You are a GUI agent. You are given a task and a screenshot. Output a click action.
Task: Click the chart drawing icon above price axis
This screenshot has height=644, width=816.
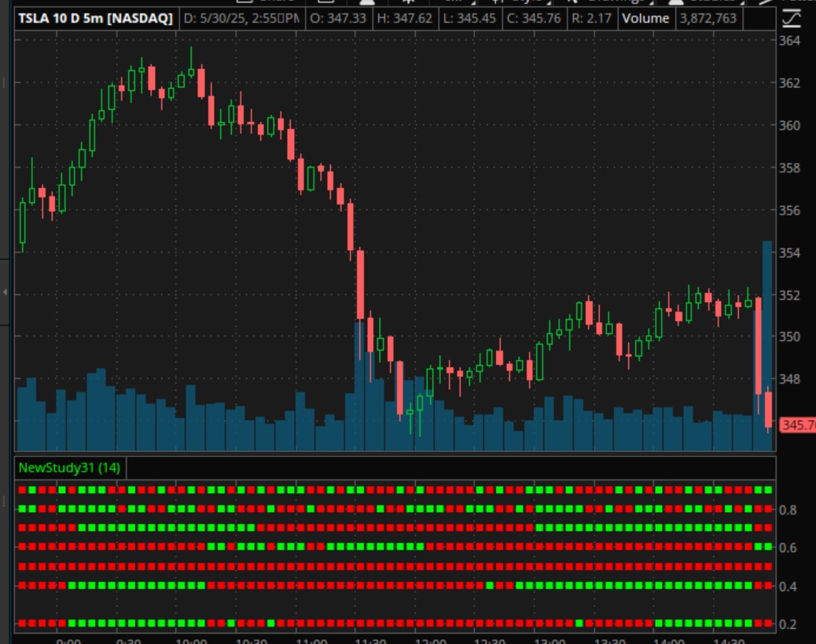pyautogui.click(x=792, y=18)
